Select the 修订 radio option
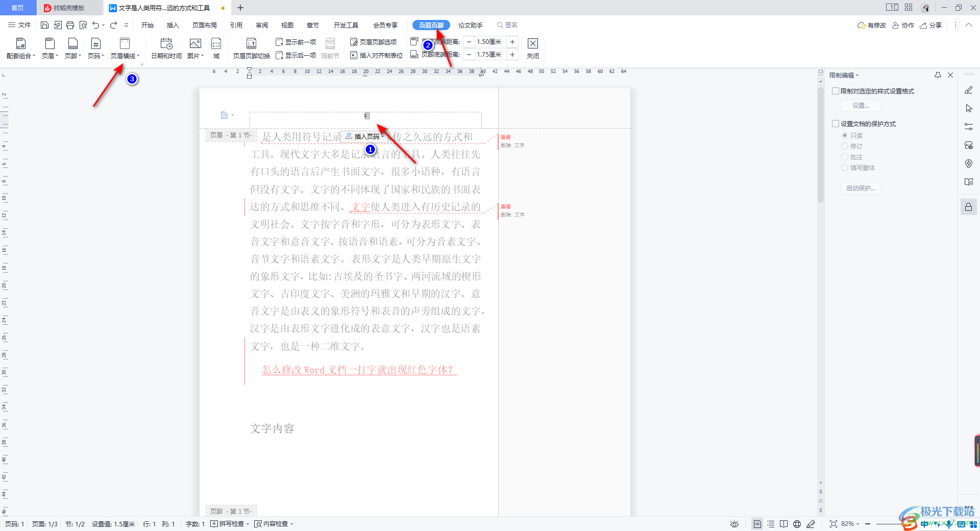The height and width of the screenshot is (531, 980). [x=845, y=146]
